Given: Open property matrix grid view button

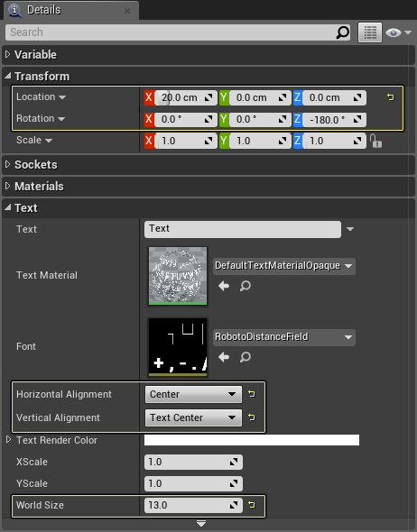Looking at the screenshot, I should pos(370,32).
